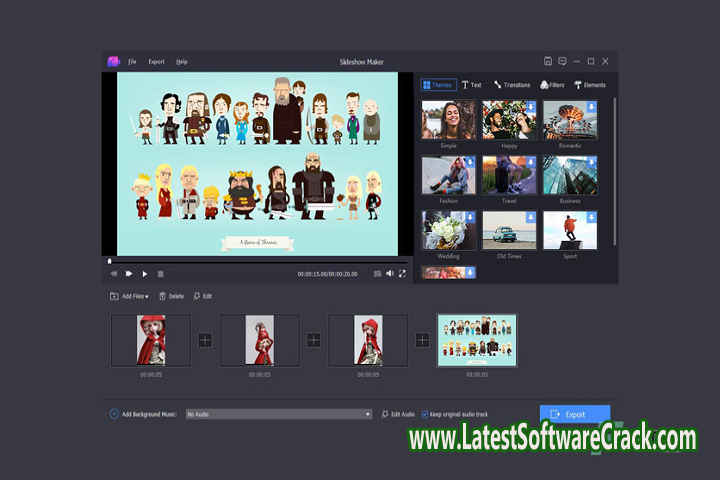The height and width of the screenshot is (480, 720).
Task: Switch to the Transitions tab
Action: tap(511, 85)
